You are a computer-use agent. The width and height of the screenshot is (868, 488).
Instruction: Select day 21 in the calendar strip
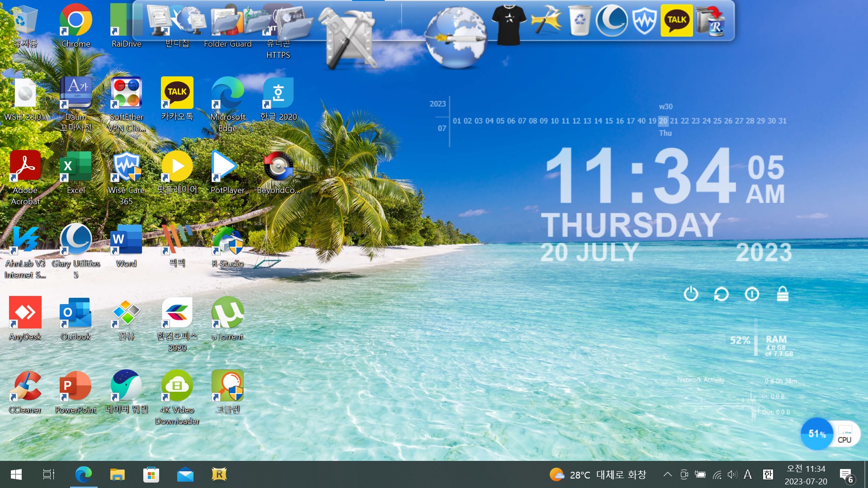tap(674, 121)
